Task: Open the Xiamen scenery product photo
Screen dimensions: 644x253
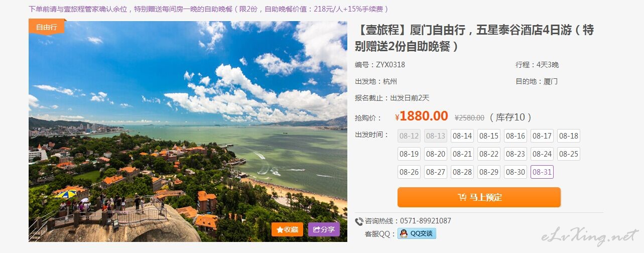Action: (188, 131)
